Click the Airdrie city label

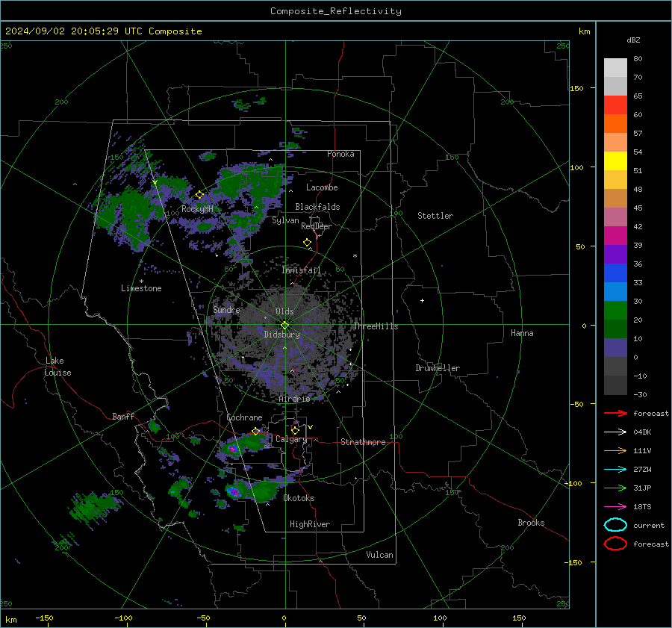point(294,399)
